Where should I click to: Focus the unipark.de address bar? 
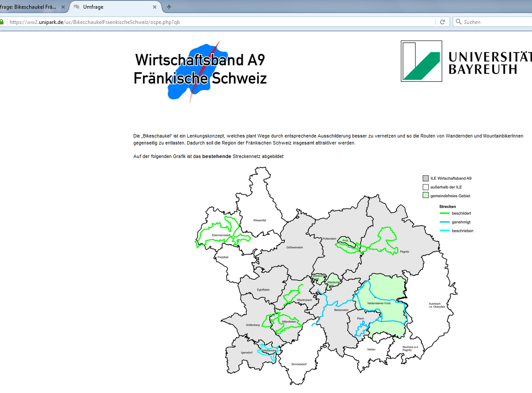[x=218, y=22]
